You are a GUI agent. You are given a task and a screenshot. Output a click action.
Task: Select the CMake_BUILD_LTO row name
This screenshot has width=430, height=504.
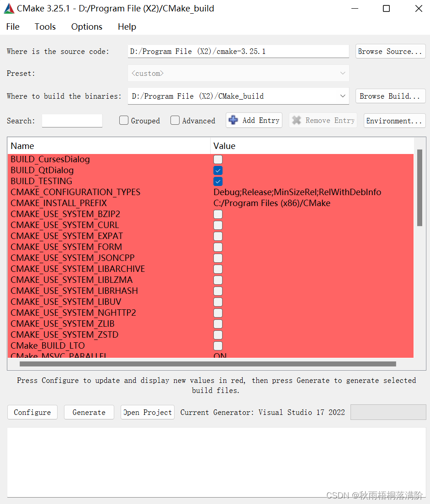[x=48, y=346]
